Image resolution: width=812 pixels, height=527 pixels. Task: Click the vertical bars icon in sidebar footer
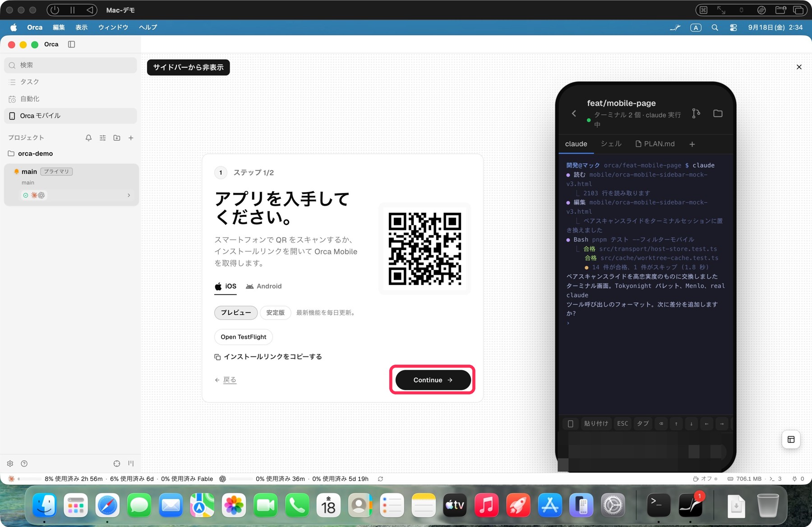(x=131, y=463)
